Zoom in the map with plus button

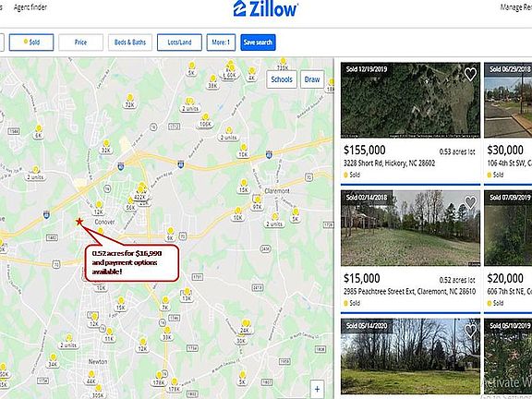[317, 389]
